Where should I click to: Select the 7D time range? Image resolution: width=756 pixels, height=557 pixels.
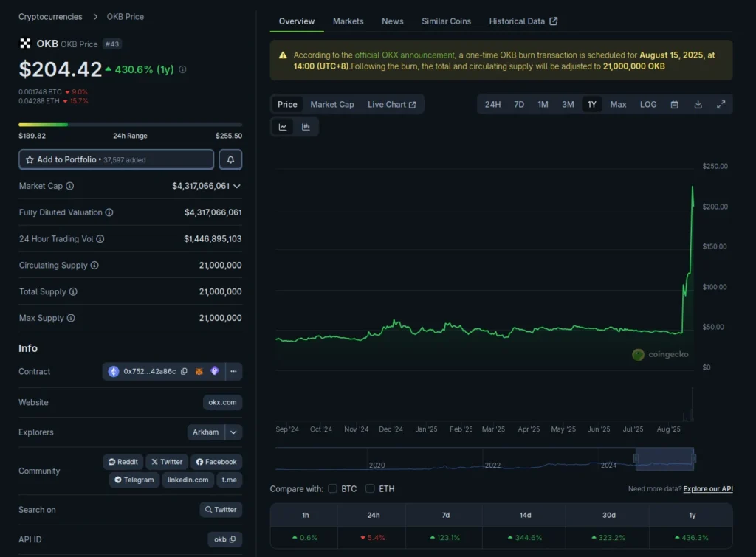[x=519, y=105]
